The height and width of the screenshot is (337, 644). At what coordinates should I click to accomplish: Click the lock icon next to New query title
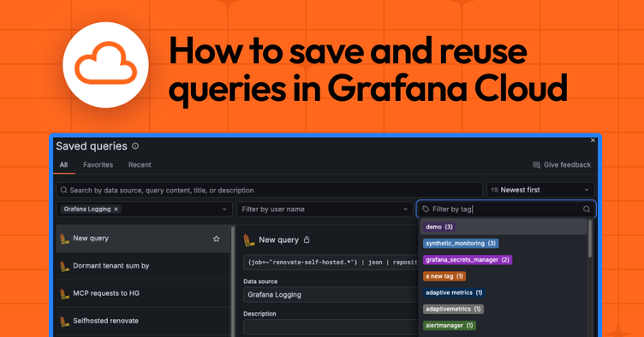(x=307, y=239)
